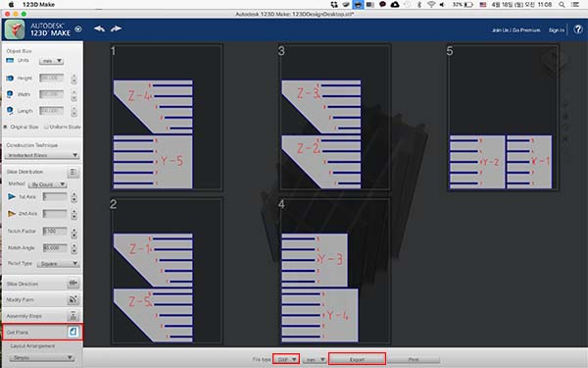Click the Wi-Fi icon in the menu bar
Viewport: 588px width, 368px height.
pos(431,5)
